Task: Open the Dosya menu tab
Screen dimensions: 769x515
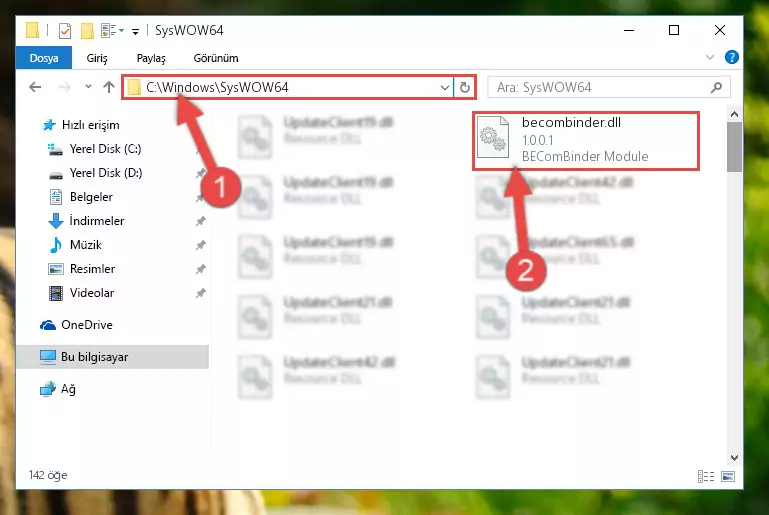Action: tap(44, 58)
